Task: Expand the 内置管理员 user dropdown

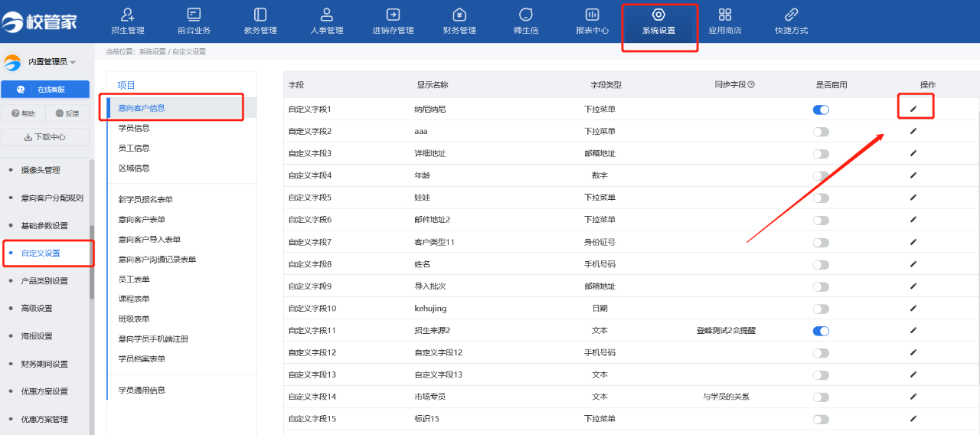Action: tap(73, 62)
